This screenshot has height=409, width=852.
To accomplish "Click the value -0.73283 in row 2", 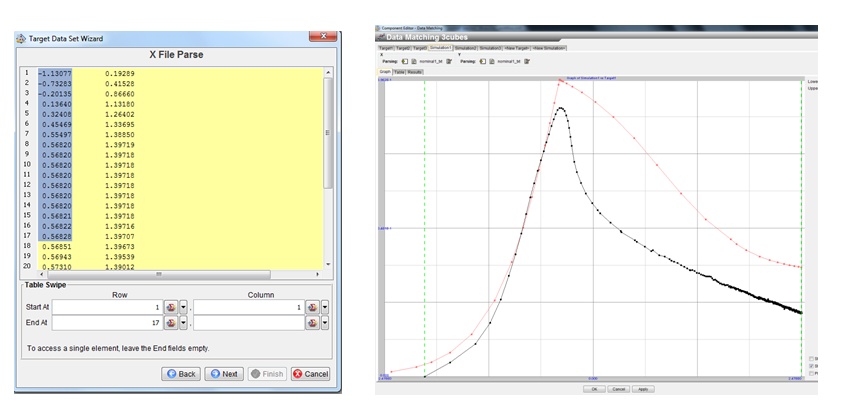I will point(54,84).
